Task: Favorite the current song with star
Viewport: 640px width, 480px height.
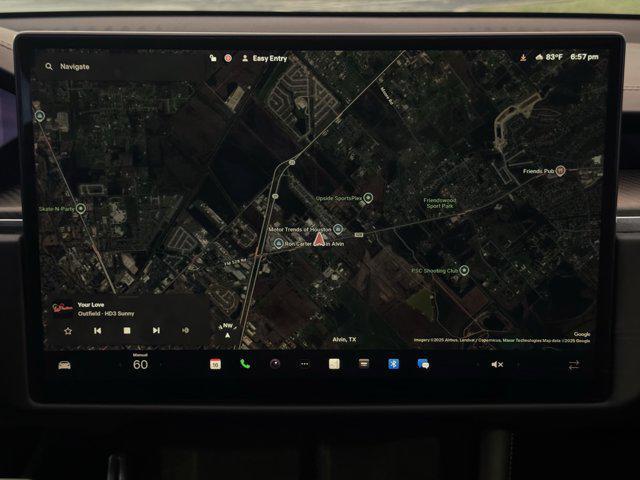Action: tap(68, 330)
